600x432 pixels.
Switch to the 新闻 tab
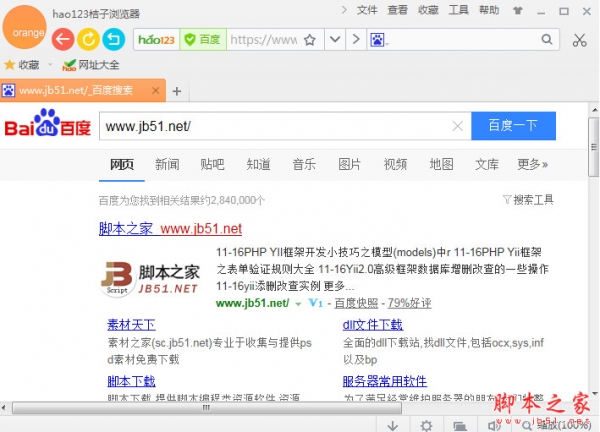click(x=167, y=165)
